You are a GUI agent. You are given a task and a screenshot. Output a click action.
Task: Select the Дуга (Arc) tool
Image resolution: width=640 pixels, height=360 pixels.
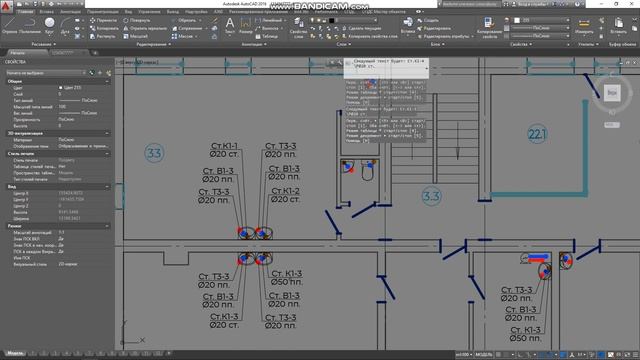point(65,26)
